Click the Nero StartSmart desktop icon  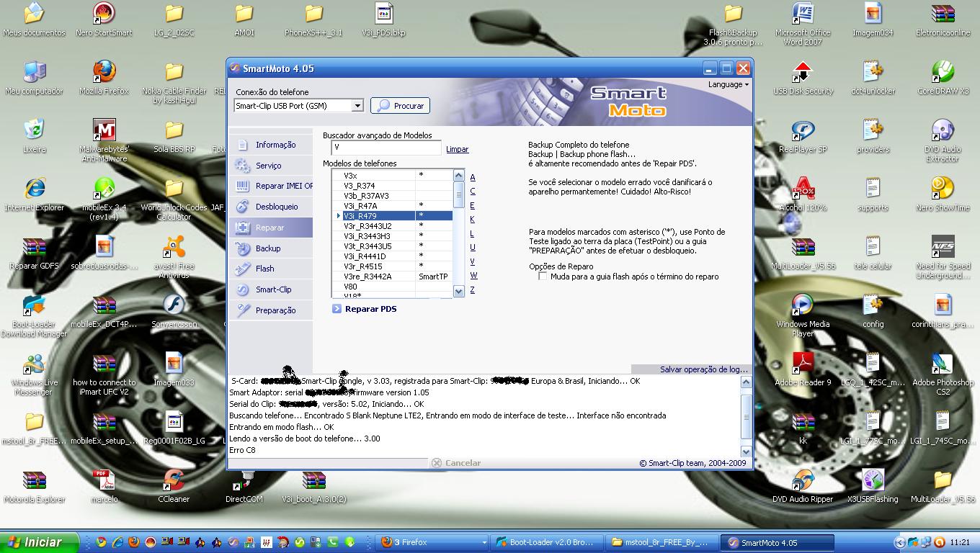click(x=104, y=20)
